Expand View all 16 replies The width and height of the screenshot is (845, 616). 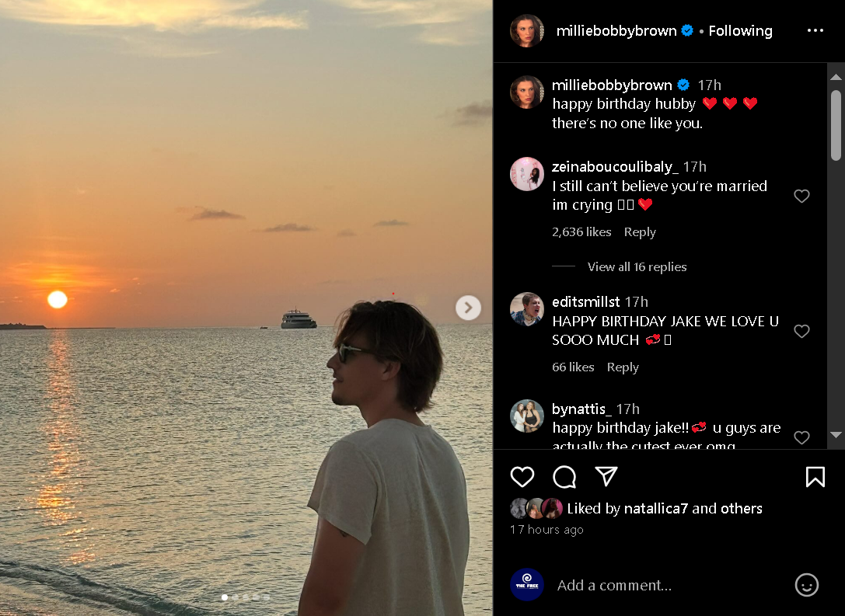pos(637,267)
